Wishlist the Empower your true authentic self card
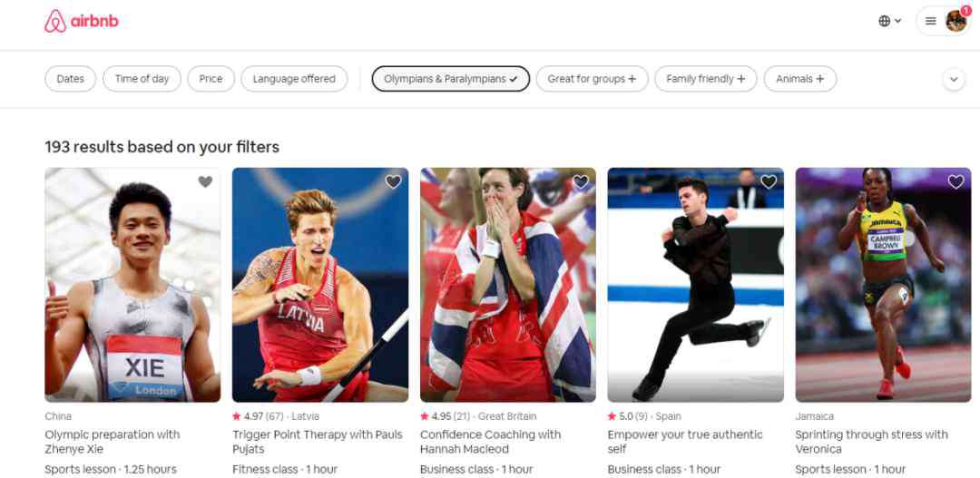980x478 pixels. [x=769, y=181]
